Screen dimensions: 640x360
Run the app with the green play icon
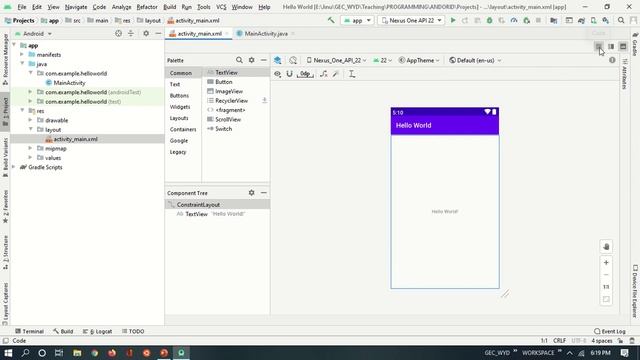(453, 20)
